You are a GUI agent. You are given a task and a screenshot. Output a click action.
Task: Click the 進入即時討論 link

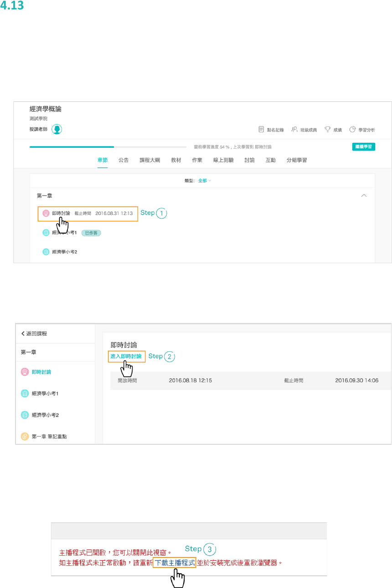(x=126, y=356)
